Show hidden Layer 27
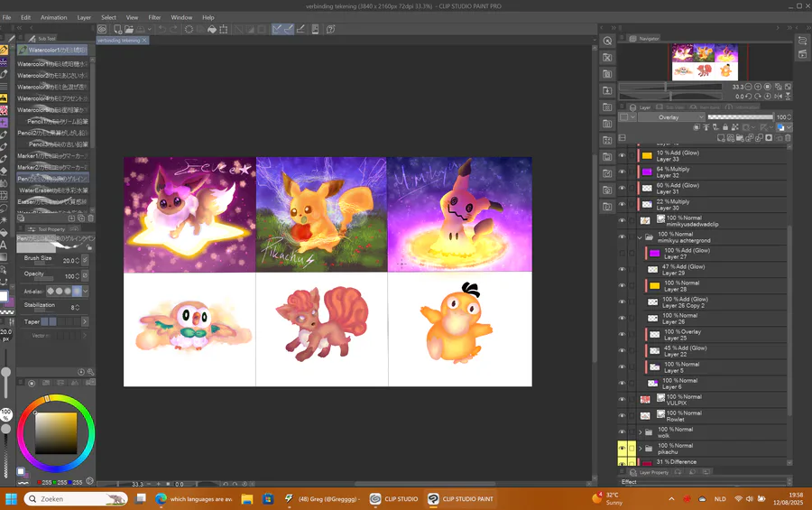 tap(622, 253)
